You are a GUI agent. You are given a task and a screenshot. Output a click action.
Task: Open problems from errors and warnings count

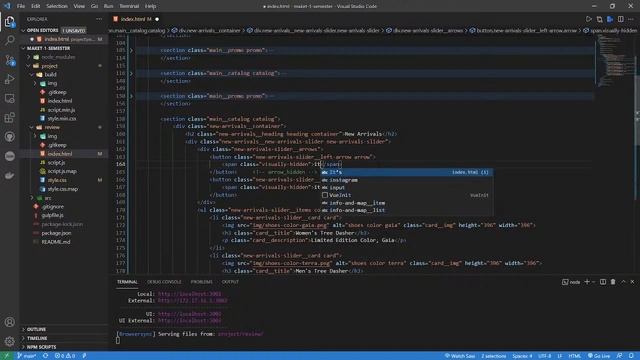point(65,356)
